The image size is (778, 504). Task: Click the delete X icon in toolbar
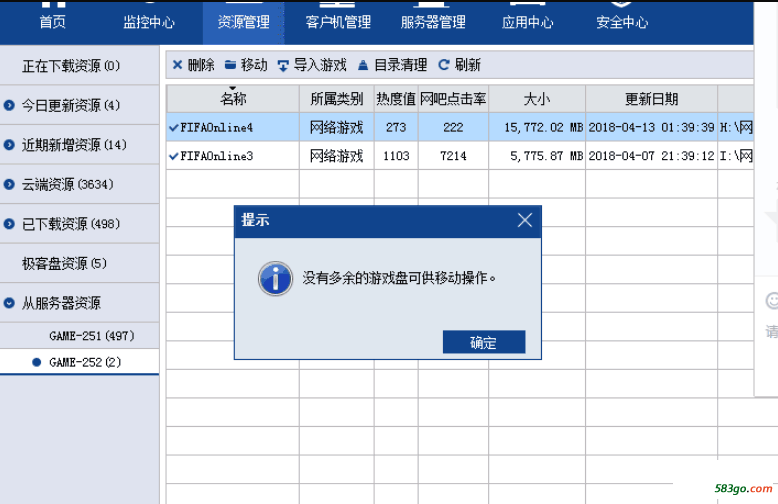(177, 64)
